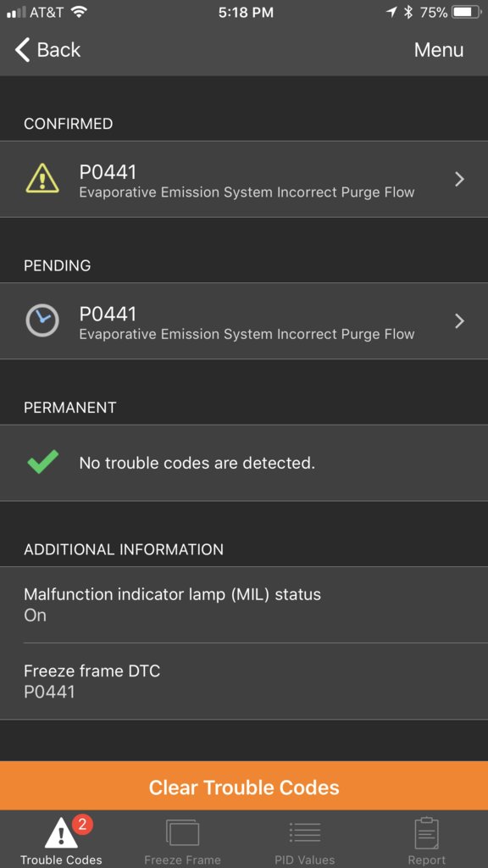Image resolution: width=488 pixels, height=868 pixels.
Task: Tap the clock icon for pending P0441
Action: click(42, 320)
